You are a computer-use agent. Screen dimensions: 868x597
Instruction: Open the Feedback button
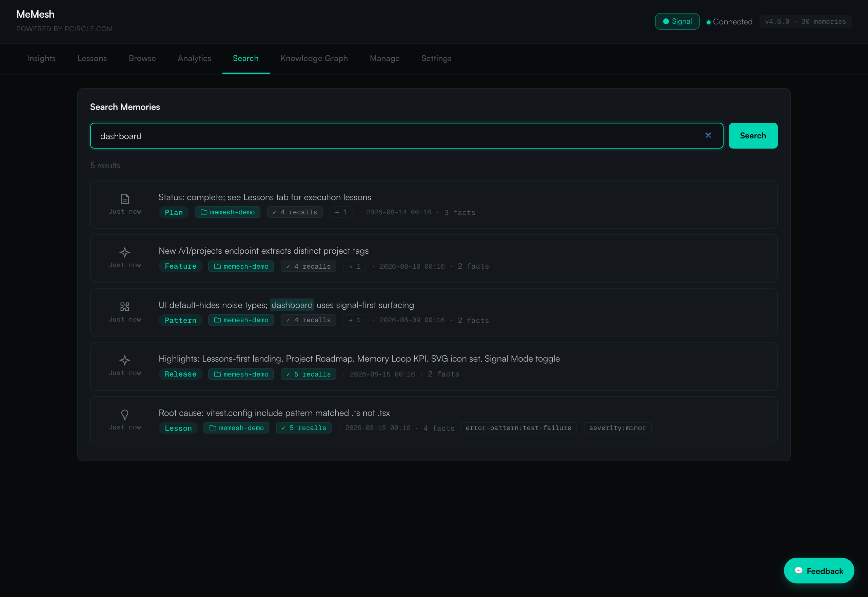coord(818,571)
